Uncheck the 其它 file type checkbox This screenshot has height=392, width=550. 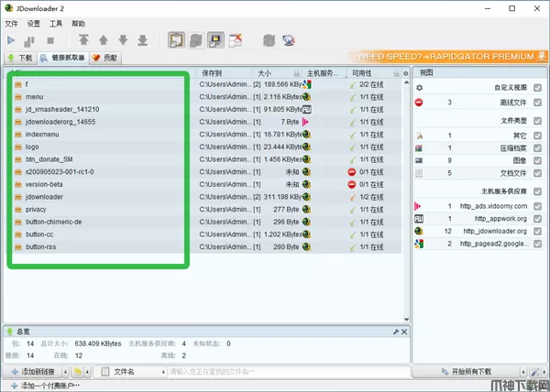tap(537, 136)
